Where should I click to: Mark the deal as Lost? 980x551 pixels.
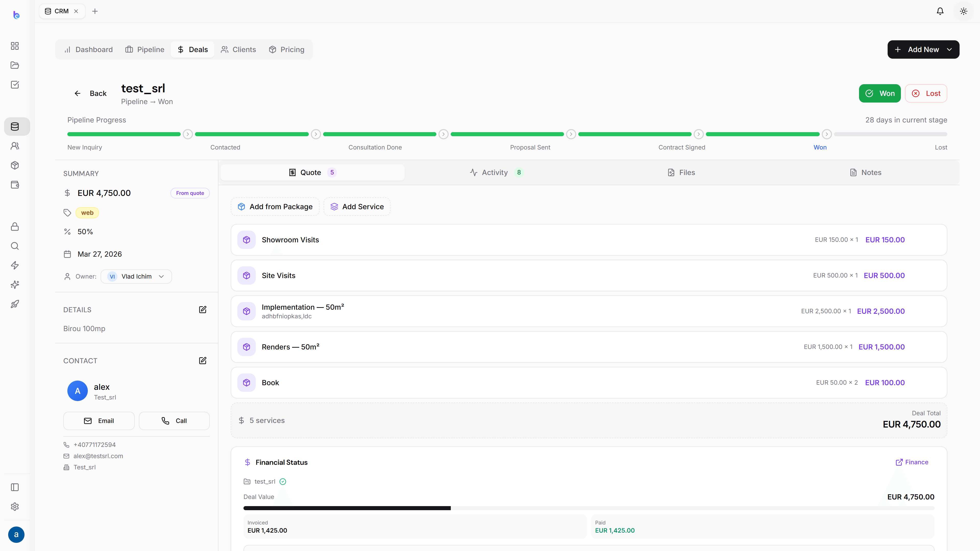pos(926,94)
